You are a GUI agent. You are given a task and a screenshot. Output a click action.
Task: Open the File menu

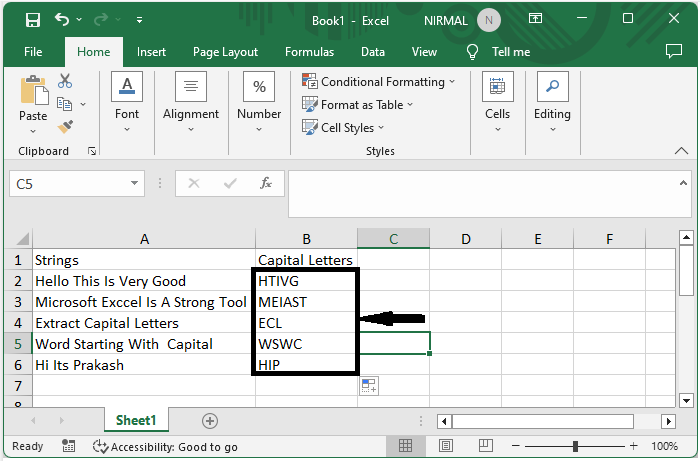coord(33,52)
